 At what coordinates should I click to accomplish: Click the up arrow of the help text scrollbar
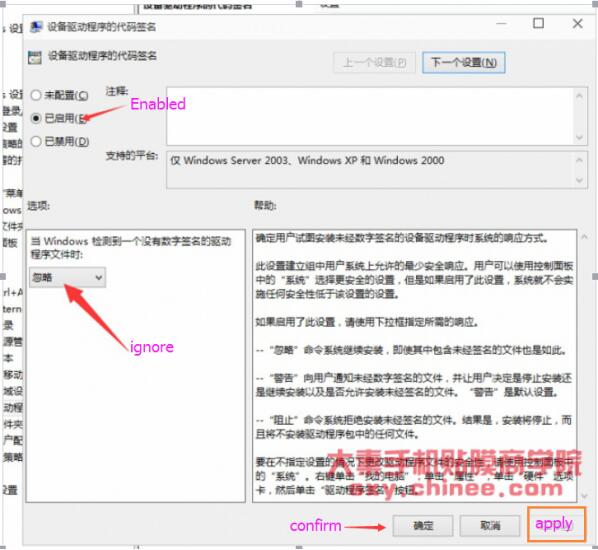[x=584, y=237]
